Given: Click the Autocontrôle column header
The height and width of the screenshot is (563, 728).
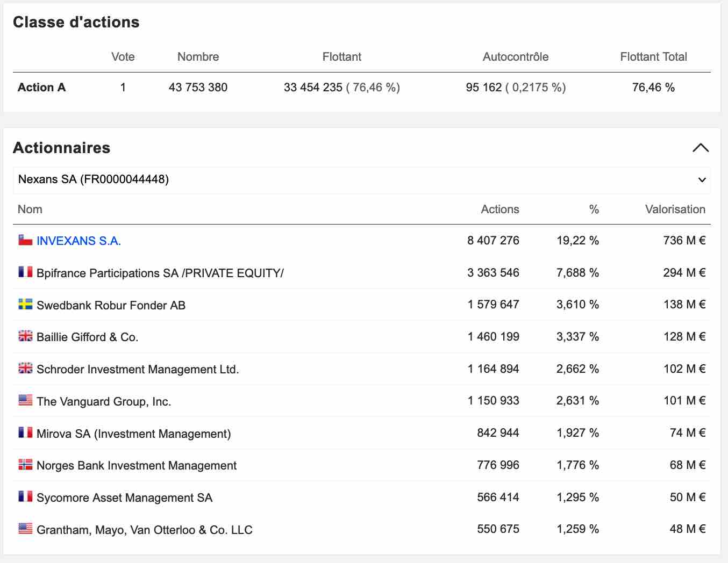Looking at the screenshot, I should (516, 57).
